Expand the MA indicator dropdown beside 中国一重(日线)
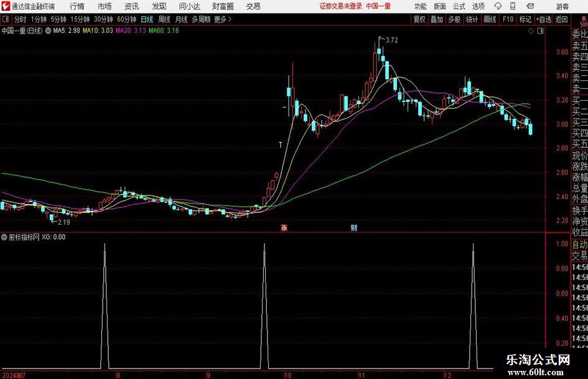Viewport: 588px width, 379px height. (x=48, y=30)
